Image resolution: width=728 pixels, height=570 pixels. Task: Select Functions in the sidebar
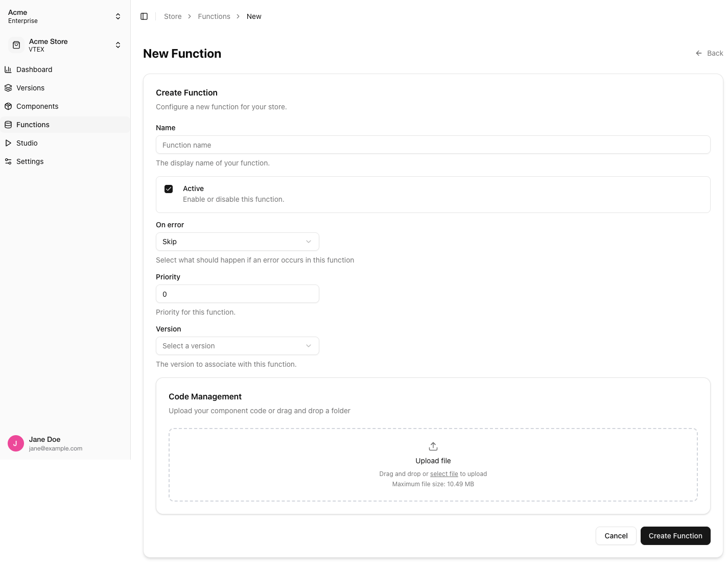(65, 125)
